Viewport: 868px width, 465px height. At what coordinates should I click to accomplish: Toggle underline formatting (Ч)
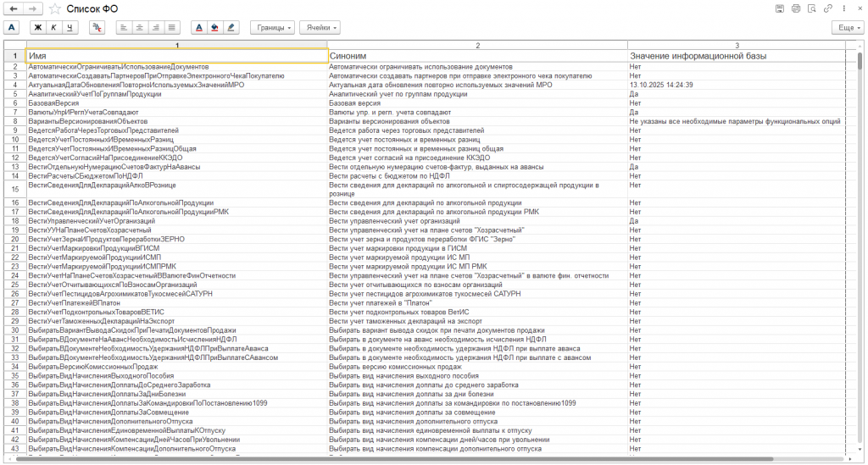pos(70,27)
